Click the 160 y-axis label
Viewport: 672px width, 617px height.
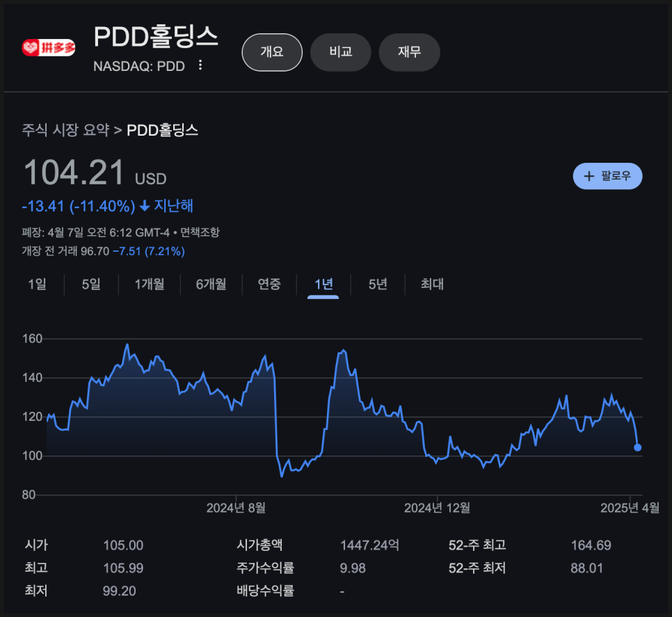pyautogui.click(x=32, y=339)
